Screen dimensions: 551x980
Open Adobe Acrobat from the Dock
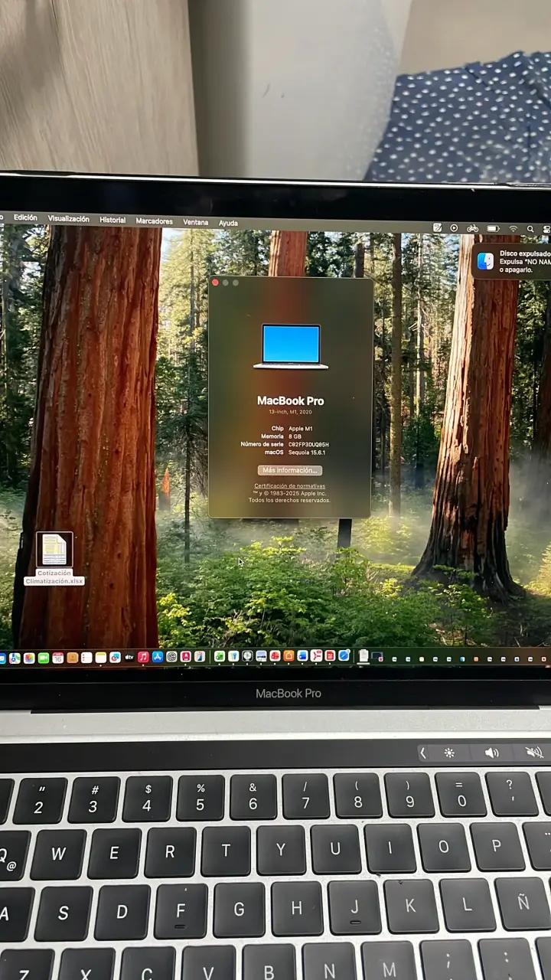click(x=316, y=655)
